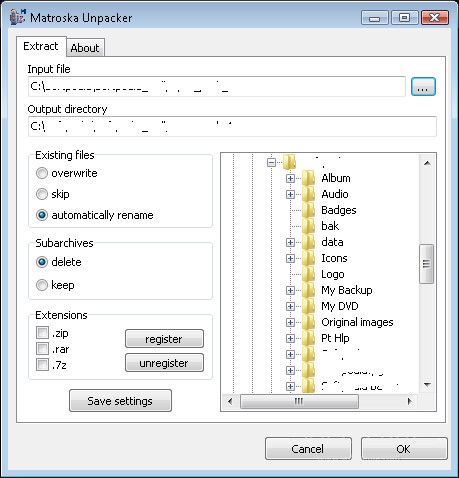The width and height of the screenshot is (459, 478).
Task: Collapse the parent folder at tree top
Action: [271, 162]
